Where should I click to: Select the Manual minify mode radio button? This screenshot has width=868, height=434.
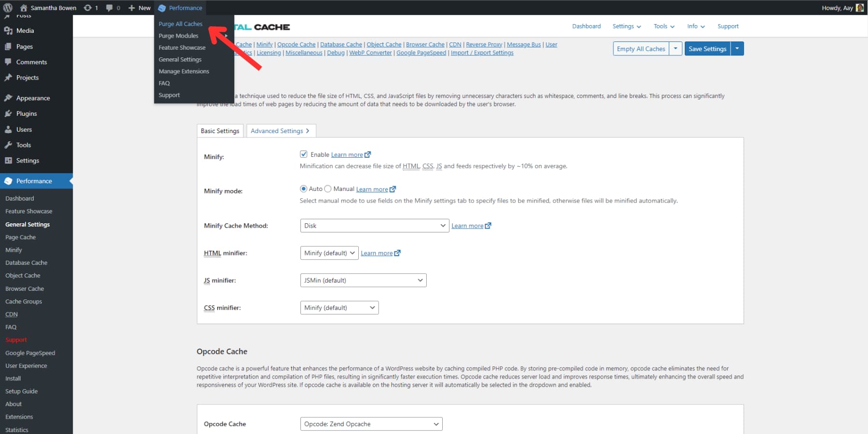point(328,189)
